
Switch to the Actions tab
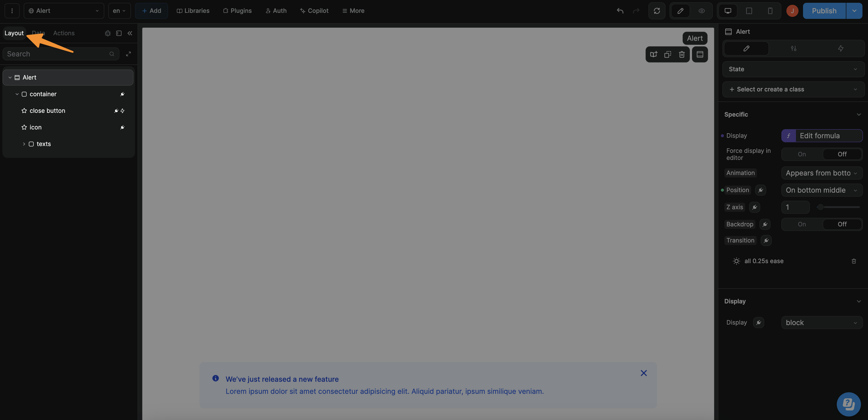pyautogui.click(x=64, y=33)
